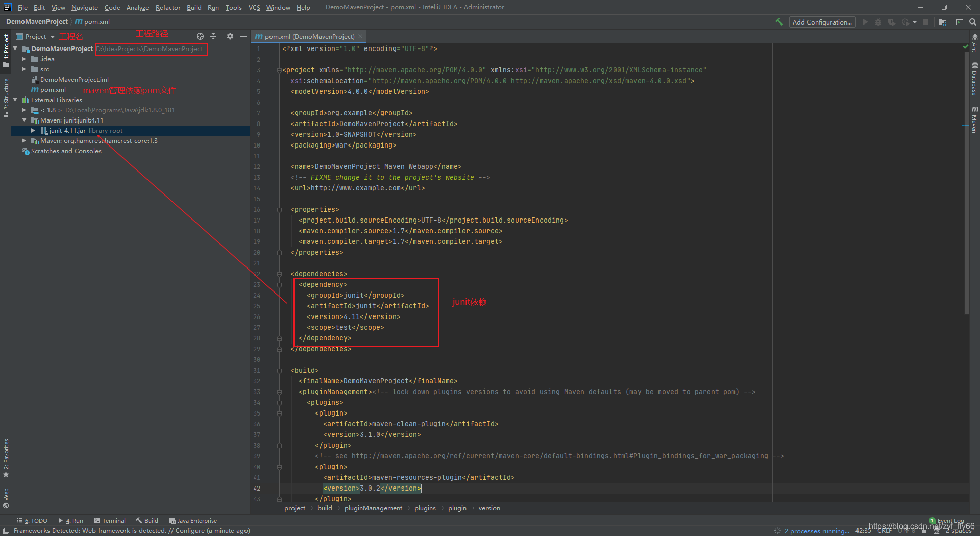Image resolution: width=980 pixels, height=536 pixels.
Task: Click the Profiler run icon
Action: (905, 22)
